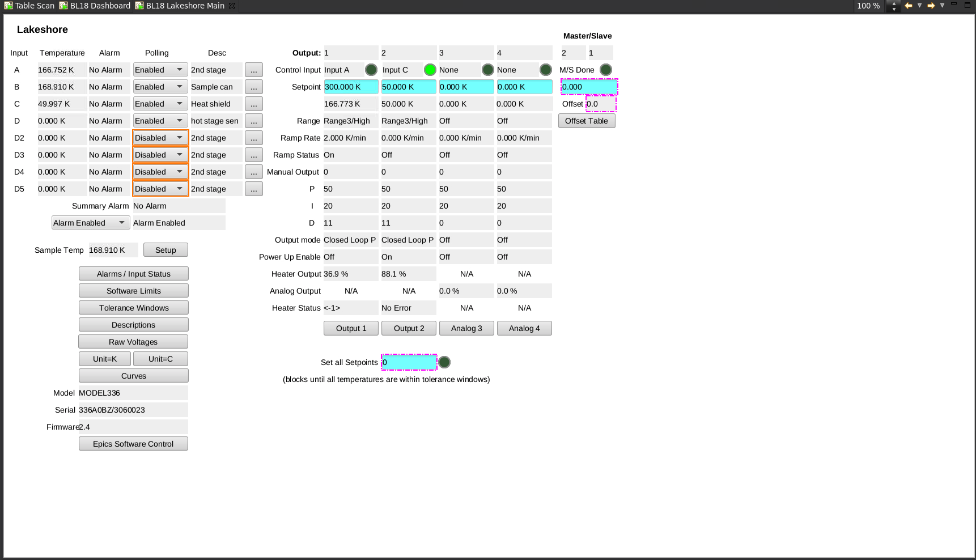Click the zoom level spinner arrows
This screenshot has width=976, height=560.
(894, 6)
